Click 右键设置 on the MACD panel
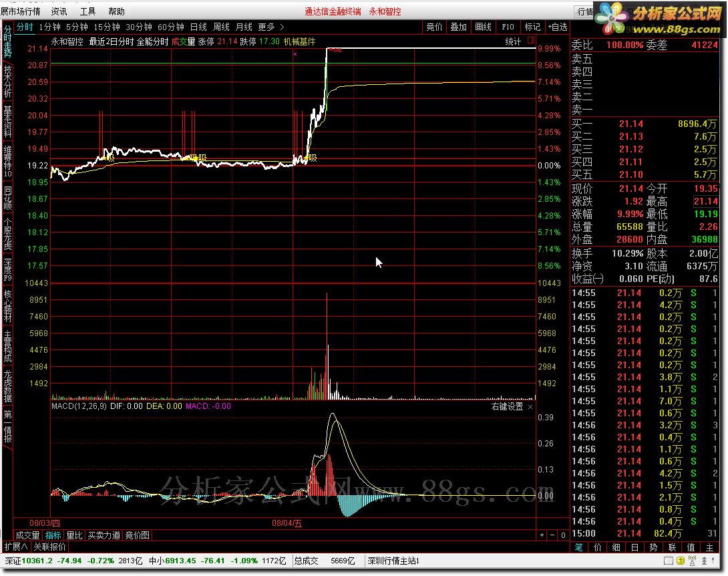Viewport: 728px width, 576px height. (507, 406)
